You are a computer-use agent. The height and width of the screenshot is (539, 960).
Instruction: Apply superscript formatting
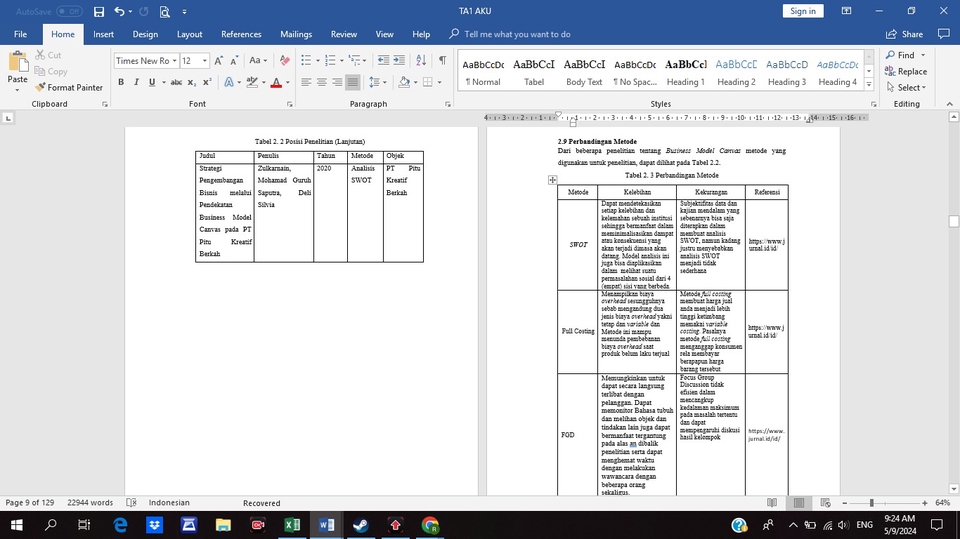(x=207, y=82)
